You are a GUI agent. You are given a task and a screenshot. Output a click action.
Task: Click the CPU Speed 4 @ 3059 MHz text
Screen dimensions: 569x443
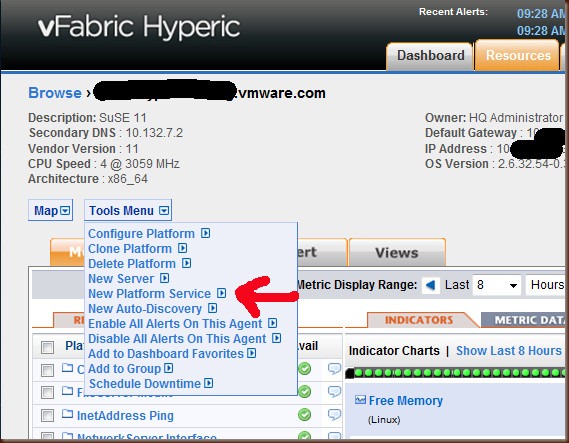click(x=104, y=164)
